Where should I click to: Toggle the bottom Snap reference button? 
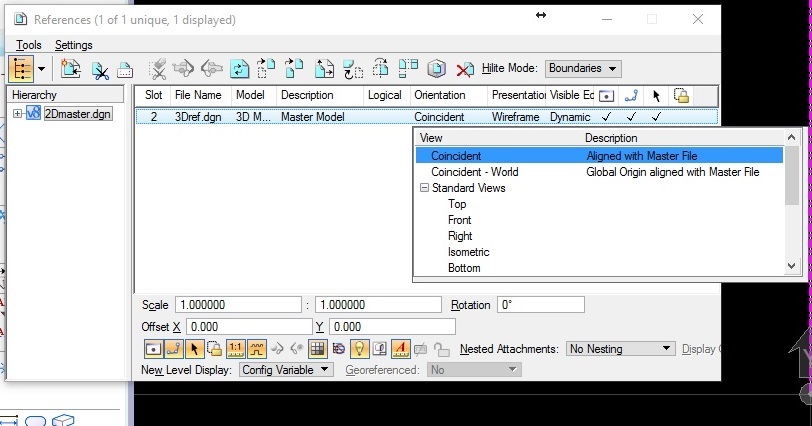tap(173, 349)
